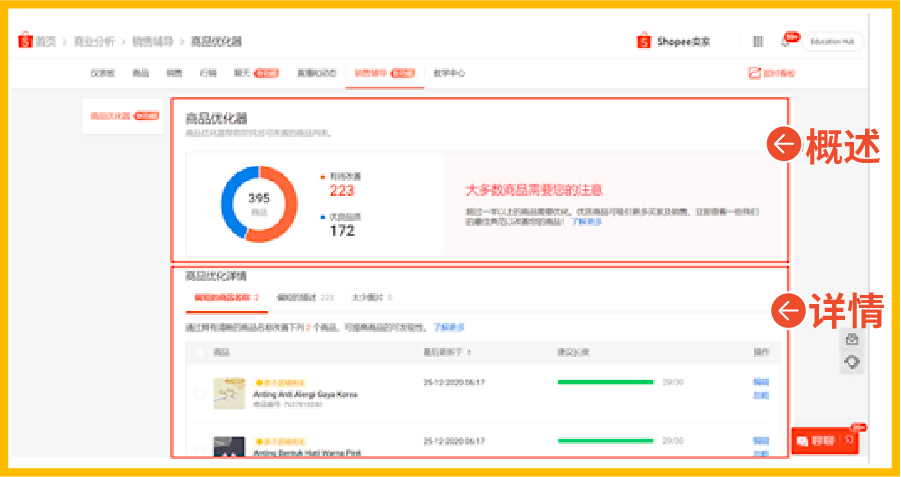Open the 商品 tab in top navigation
The width and height of the screenshot is (901, 477).
[x=141, y=73]
